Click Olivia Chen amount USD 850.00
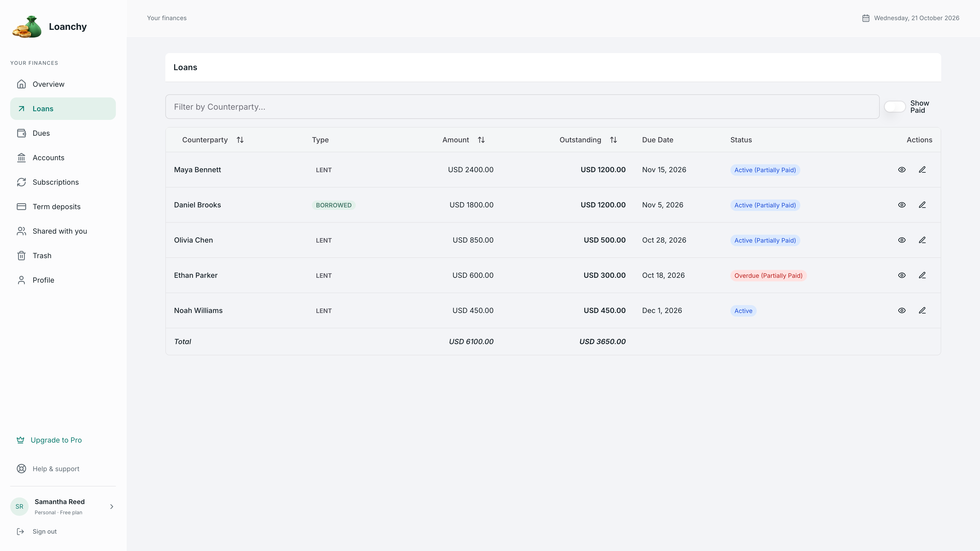The height and width of the screenshot is (551, 980). (x=473, y=240)
